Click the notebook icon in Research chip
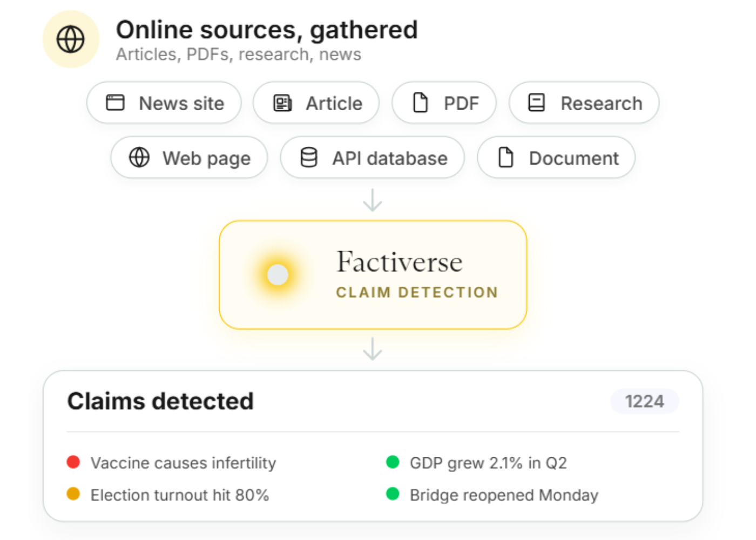 536,103
